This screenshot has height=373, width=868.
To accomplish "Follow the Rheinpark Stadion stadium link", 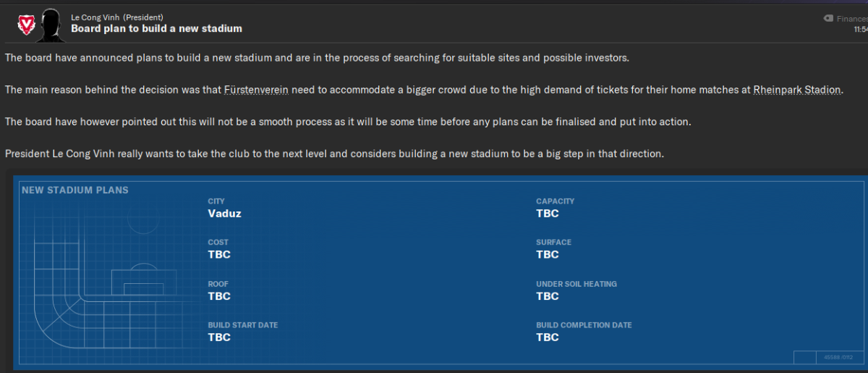I will (797, 90).
